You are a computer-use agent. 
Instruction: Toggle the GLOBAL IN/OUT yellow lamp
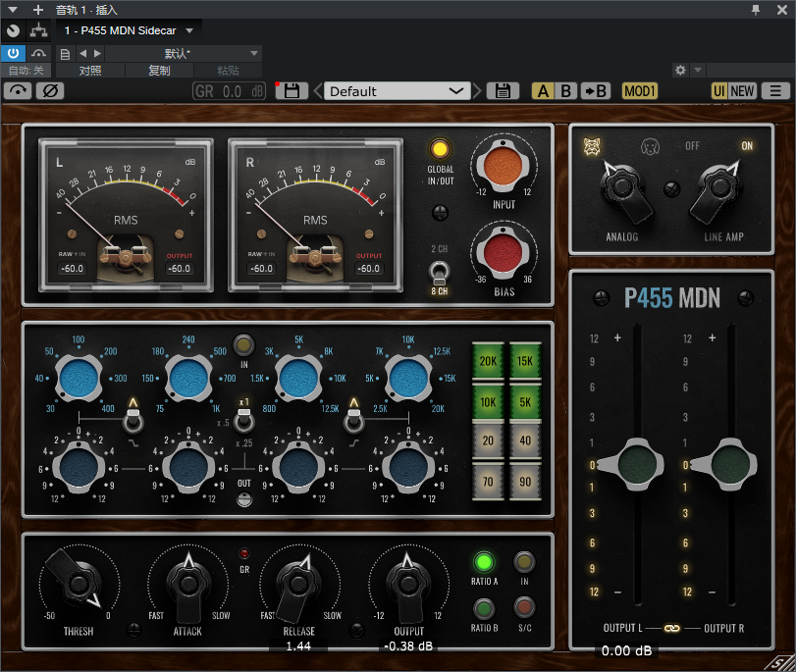click(440, 149)
